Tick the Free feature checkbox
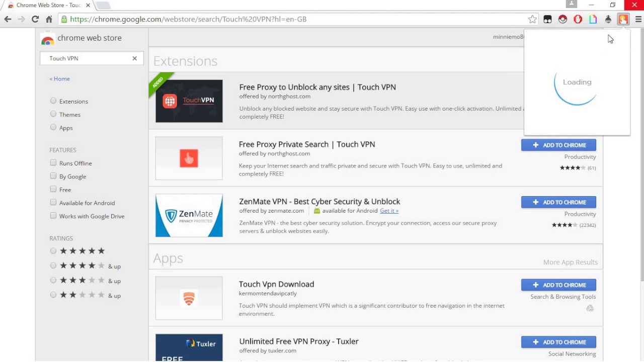644x362 pixels. pos(53,189)
